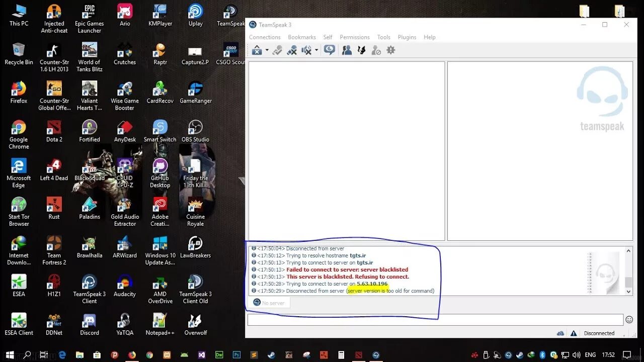The width and height of the screenshot is (644, 362).
Task: Select the Epic Games Launcher icon
Action: (90, 19)
